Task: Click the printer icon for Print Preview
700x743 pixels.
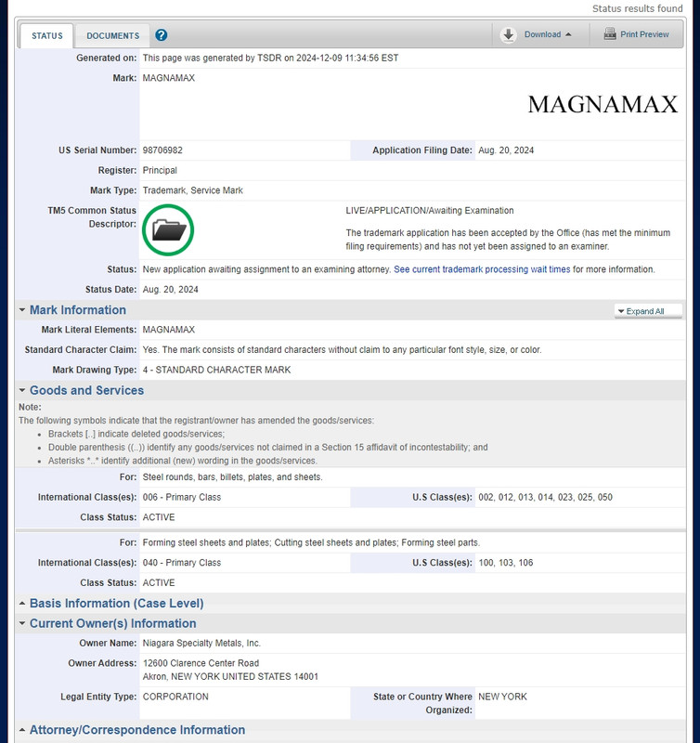Action: pyautogui.click(x=610, y=34)
